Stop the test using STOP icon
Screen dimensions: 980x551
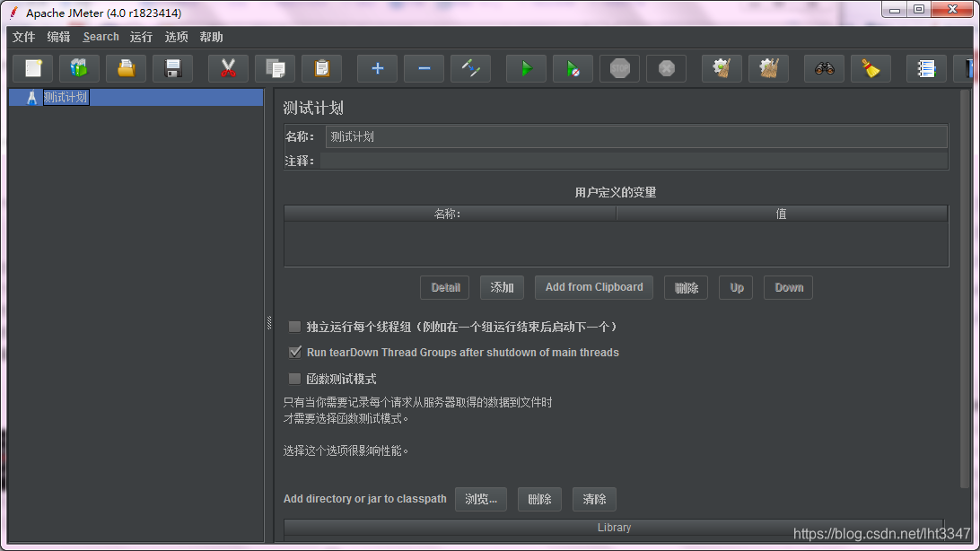(619, 68)
